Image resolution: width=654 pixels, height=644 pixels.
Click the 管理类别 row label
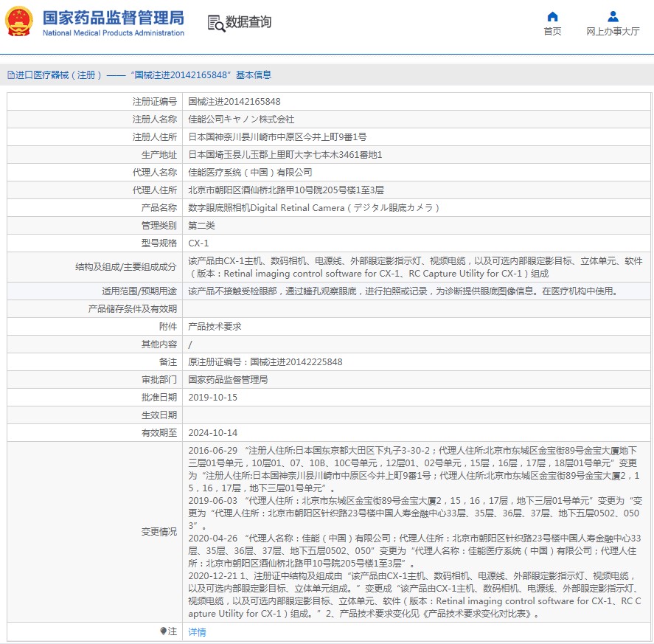(x=159, y=226)
